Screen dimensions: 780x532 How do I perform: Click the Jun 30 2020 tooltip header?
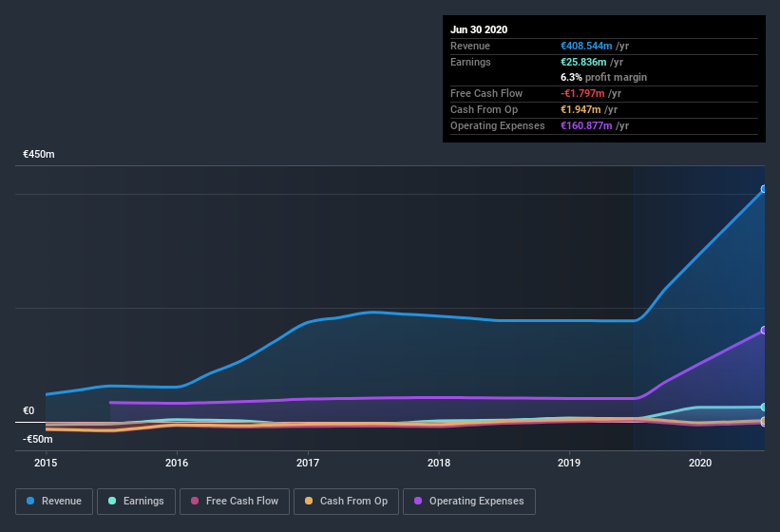tap(479, 29)
